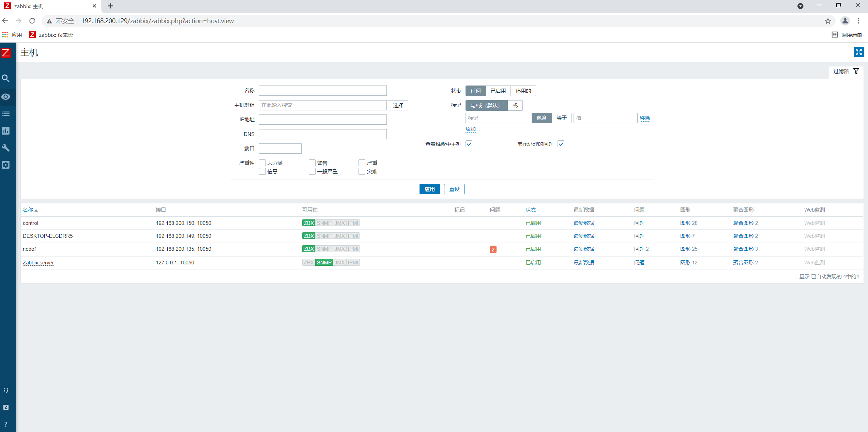Check the 灾难 severity checkbox

point(362,171)
